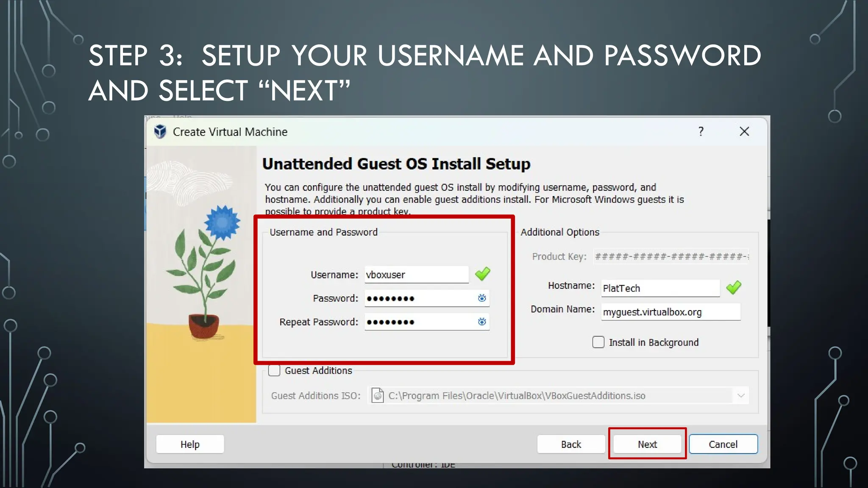This screenshot has width=868, height=488.
Task: Click the green checkmark next to Hostname
Action: click(734, 288)
